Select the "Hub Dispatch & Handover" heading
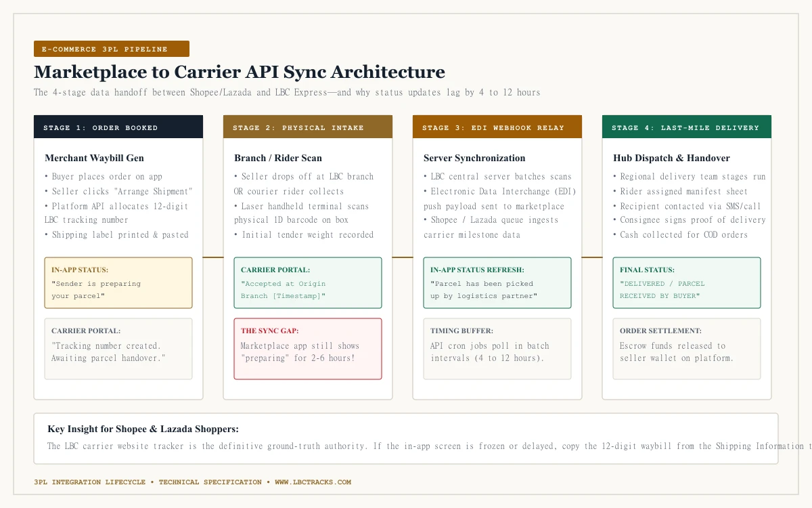The width and height of the screenshot is (812, 508). 671,158
